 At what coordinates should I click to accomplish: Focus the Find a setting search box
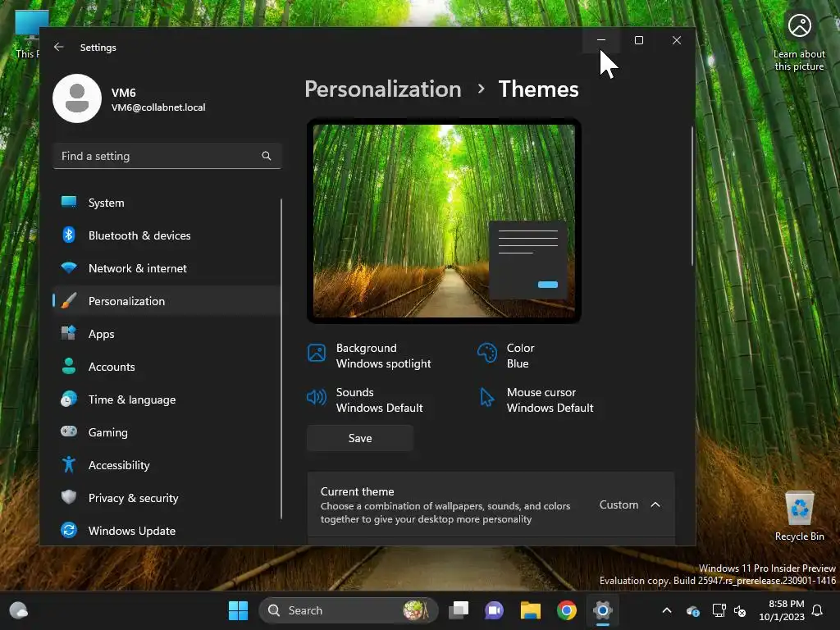point(167,156)
